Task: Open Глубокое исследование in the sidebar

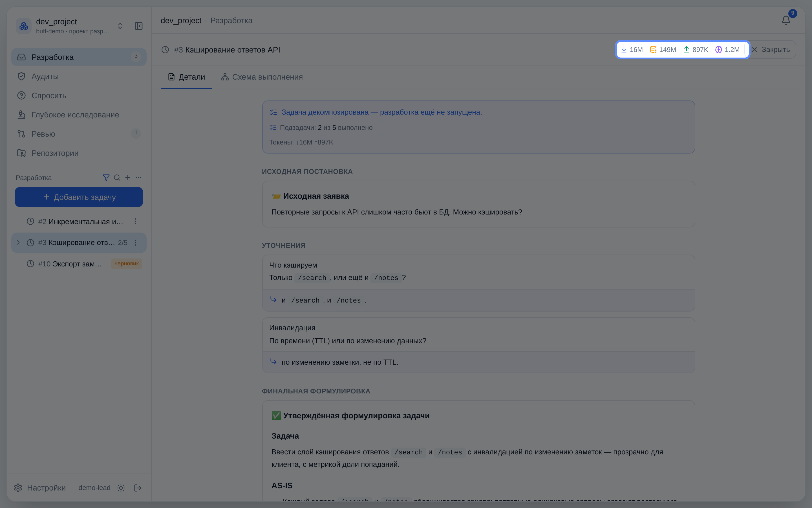Action: (x=79, y=115)
